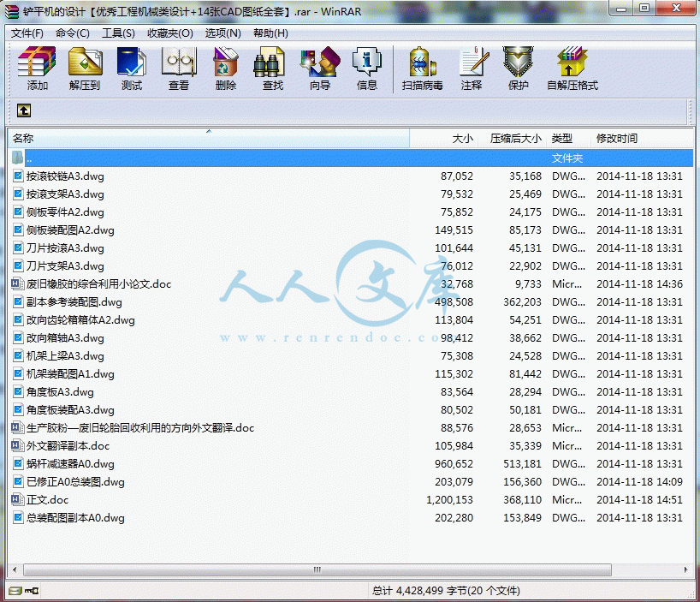Click the drive icon in status bar
The height and width of the screenshot is (602, 700).
[15, 591]
